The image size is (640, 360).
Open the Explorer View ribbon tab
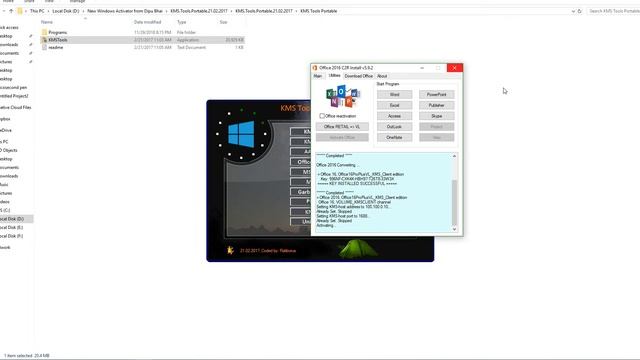[x=49, y=1]
